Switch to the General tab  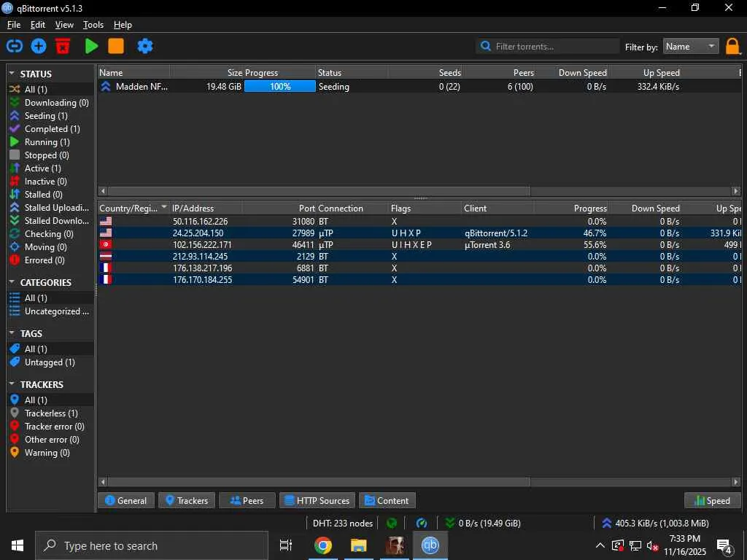[x=125, y=500]
